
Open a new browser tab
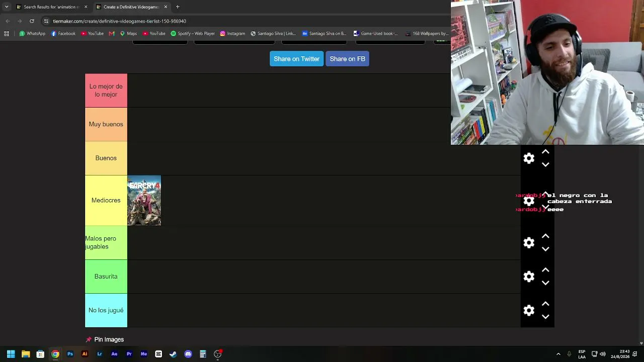pyautogui.click(x=178, y=7)
